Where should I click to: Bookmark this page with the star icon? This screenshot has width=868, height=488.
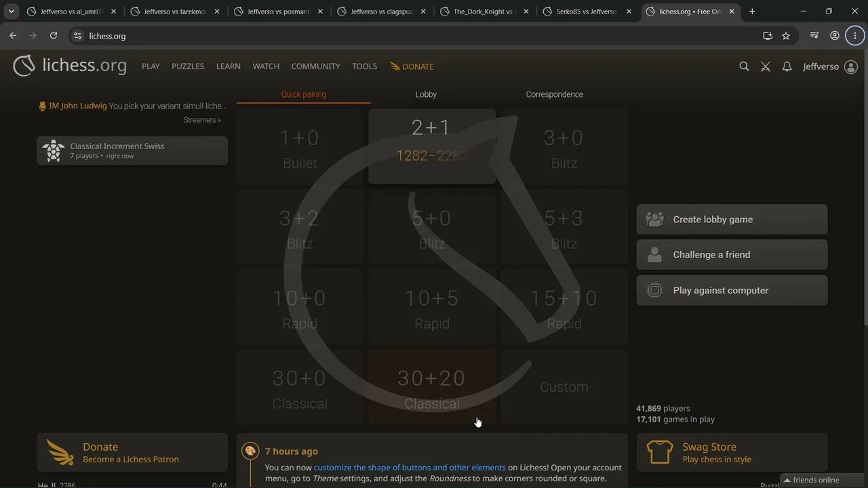click(x=786, y=36)
